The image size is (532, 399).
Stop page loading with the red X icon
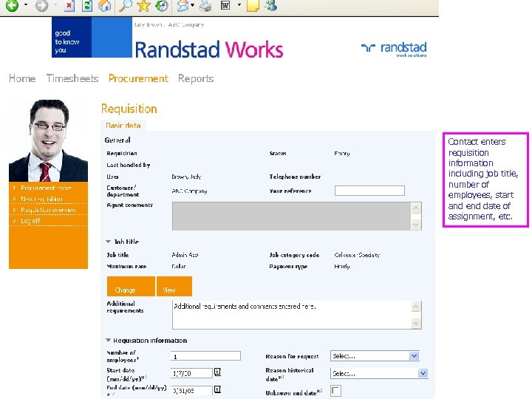click(x=69, y=5)
